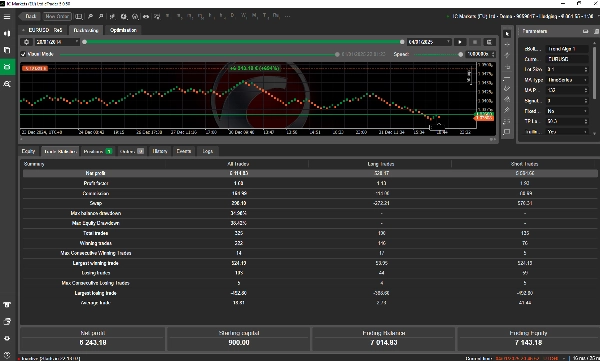
Task: Click the backtest date range slider start handle
Action: (x=85, y=42)
